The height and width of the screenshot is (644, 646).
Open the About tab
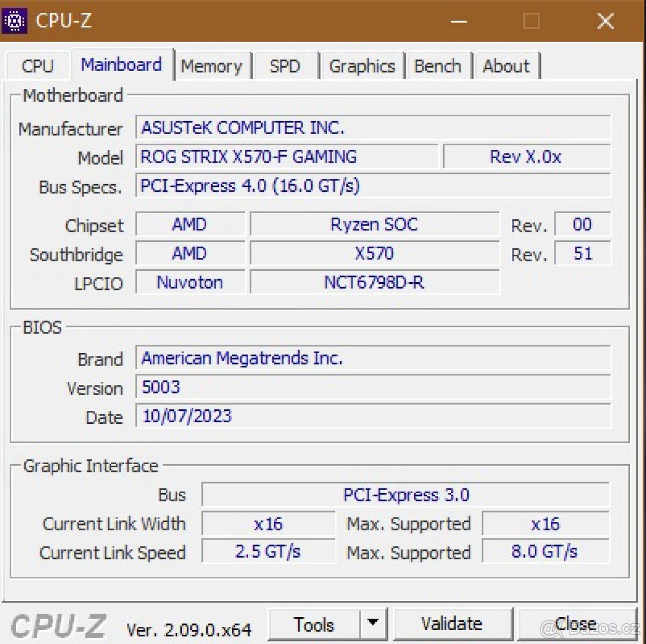(506, 66)
